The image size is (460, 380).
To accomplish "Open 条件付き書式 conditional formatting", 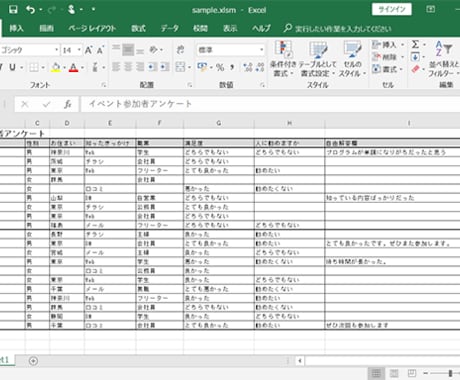I will 283,59.
